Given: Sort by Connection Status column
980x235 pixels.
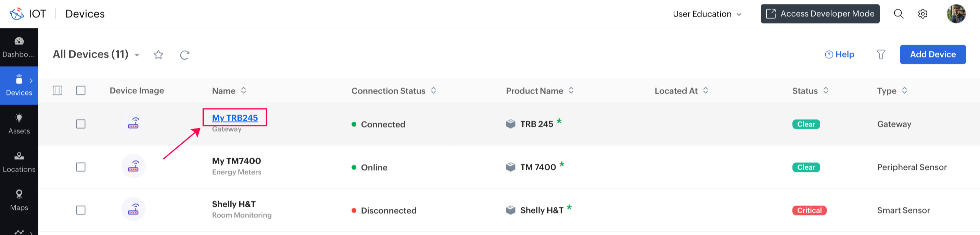Looking at the screenshot, I should pos(433,91).
